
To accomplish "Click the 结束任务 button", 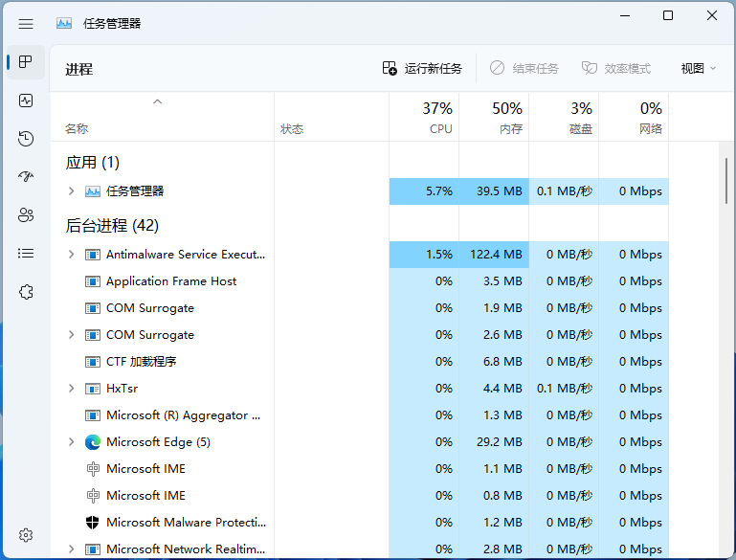I will point(524,69).
